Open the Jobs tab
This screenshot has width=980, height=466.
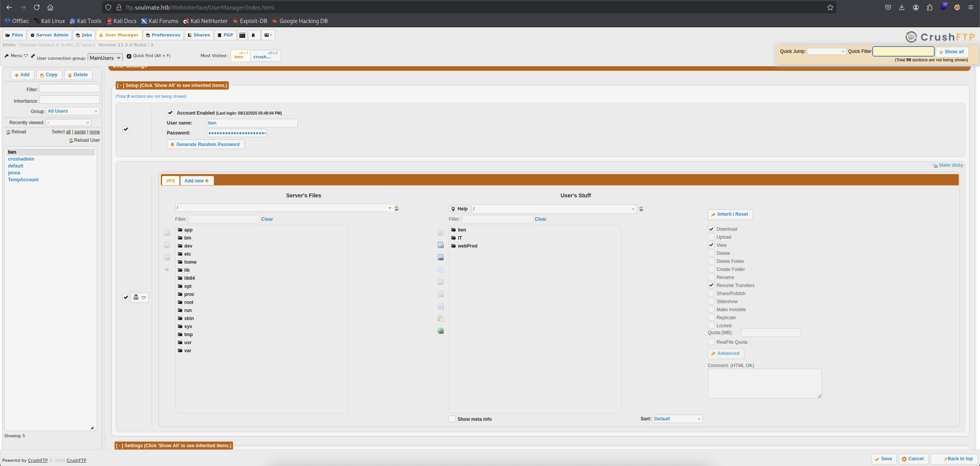[x=84, y=35]
